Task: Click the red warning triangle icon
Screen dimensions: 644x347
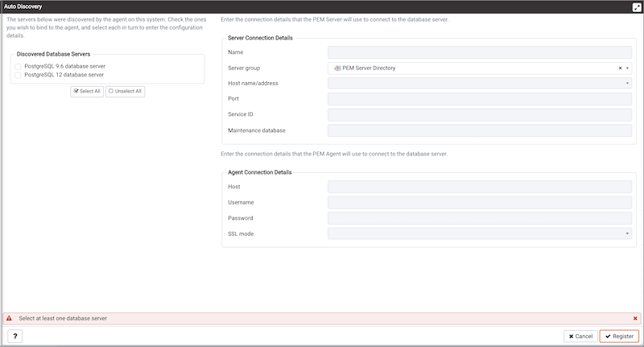Action: pyautogui.click(x=9, y=318)
